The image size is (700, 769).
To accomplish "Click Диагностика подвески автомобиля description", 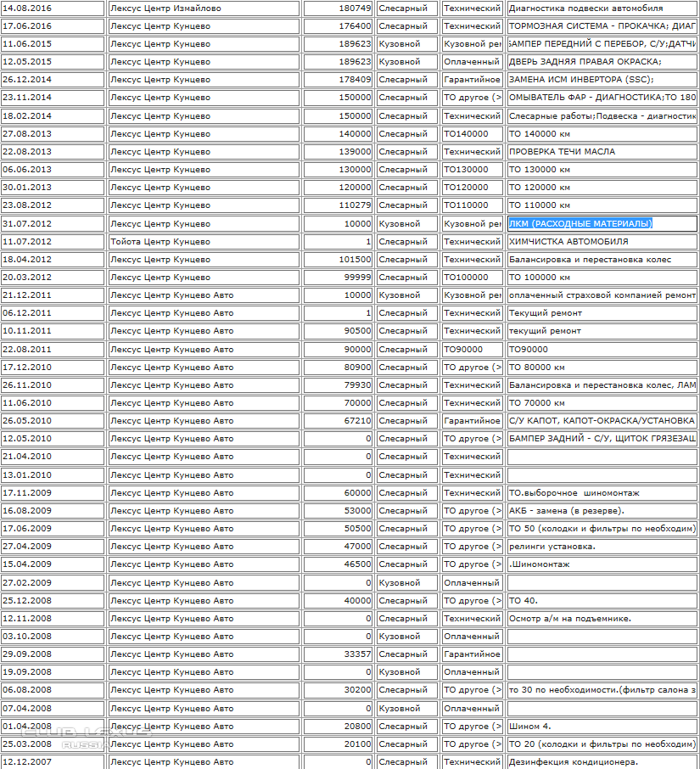I will point(602,8).
